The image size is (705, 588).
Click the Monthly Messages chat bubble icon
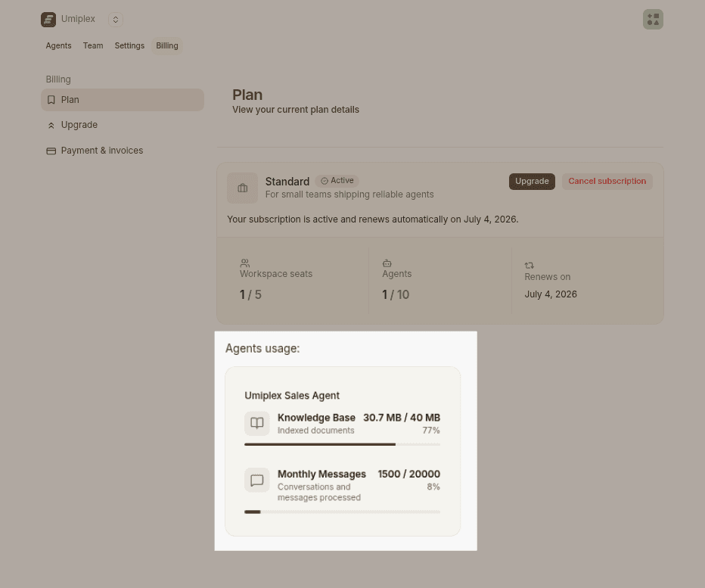[x=256, y=480]
